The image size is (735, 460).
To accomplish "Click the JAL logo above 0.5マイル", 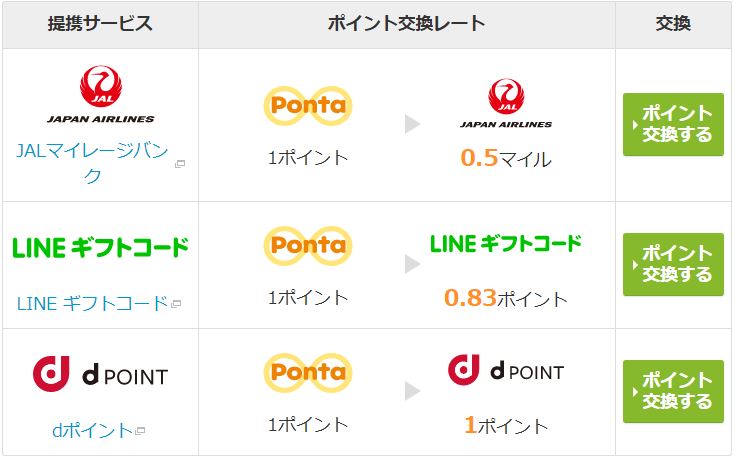I will click(506, 103).
